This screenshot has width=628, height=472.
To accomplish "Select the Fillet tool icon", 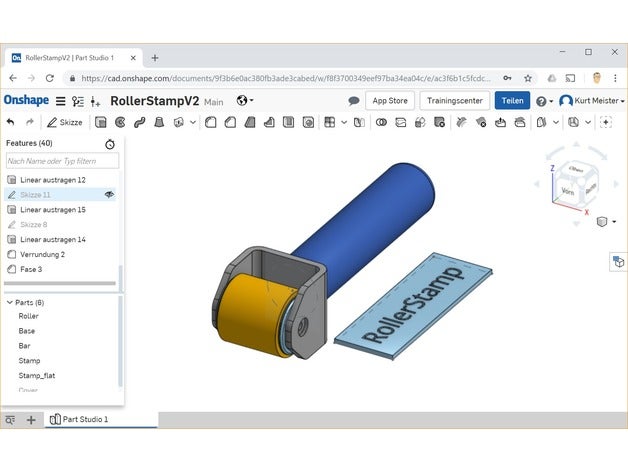I will click(x=211, y=122).
